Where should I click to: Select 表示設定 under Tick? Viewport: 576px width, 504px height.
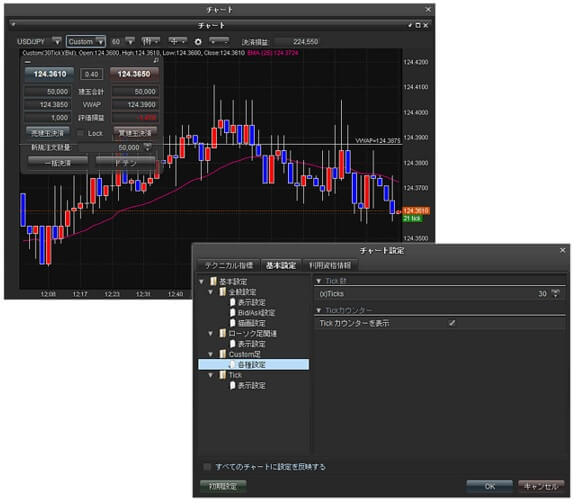click(x=252, y=385)
